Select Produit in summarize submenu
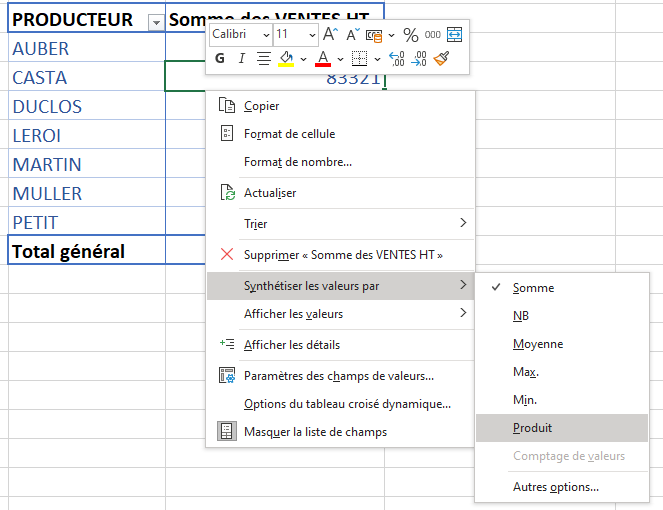The width and height of the screenshot is (663, 510). point(532,428)
